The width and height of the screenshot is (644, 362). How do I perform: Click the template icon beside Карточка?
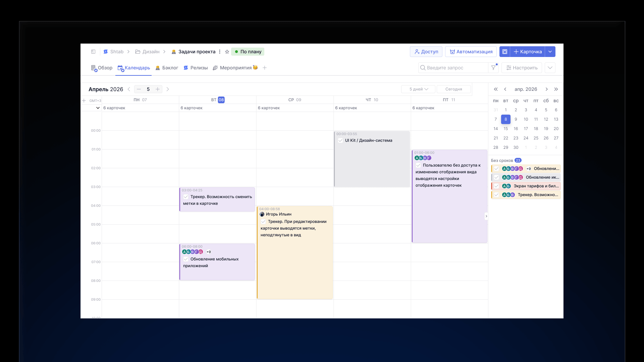click(505, 52)
